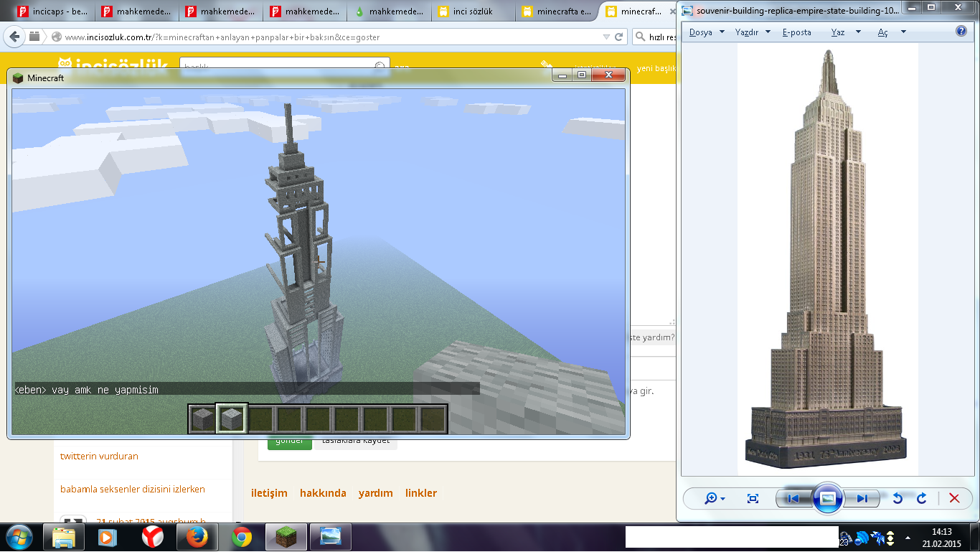Image resolution: width=980 pixels, height=552 pixels.
Task: Click the 'yeni başlık' link on incisözlük
Action: [656, 68]
